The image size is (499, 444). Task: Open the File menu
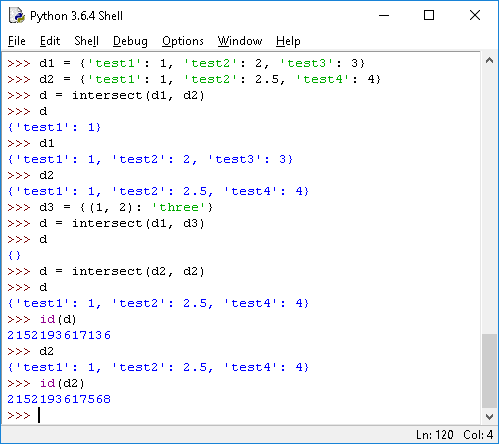tap(17, 41)
